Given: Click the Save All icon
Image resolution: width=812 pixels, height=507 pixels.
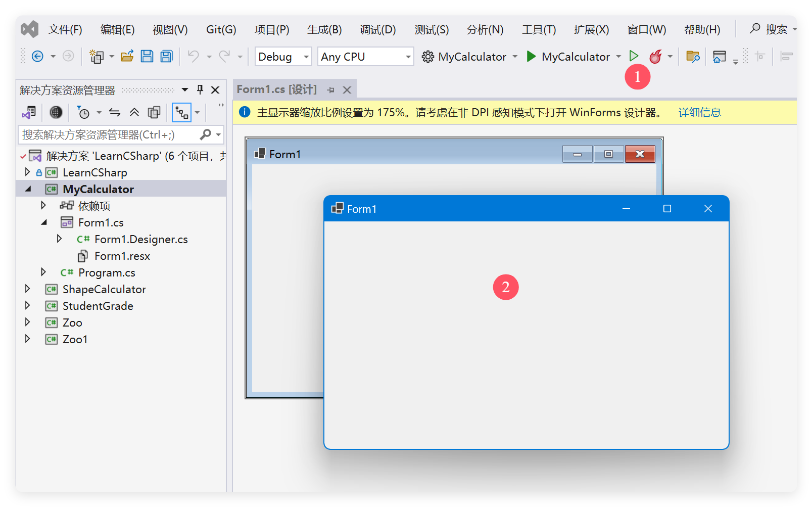Looking at the screenshot, I should (x=167, y=56).
